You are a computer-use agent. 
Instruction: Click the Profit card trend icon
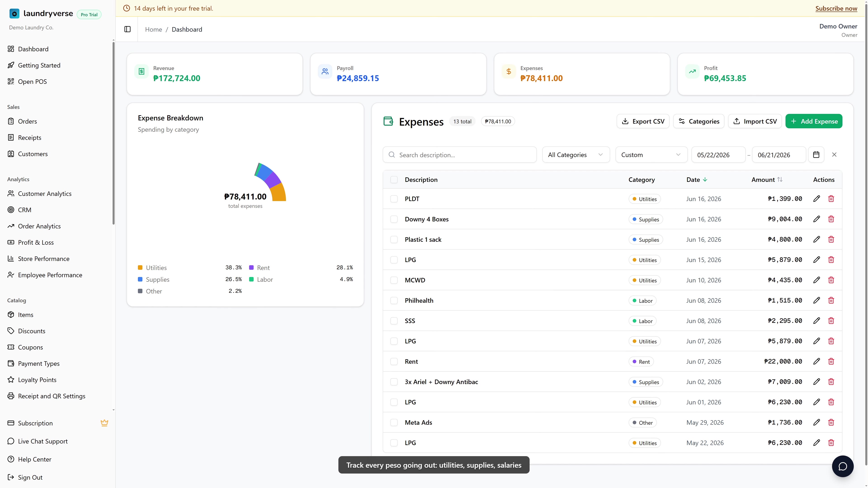[692, 71]
